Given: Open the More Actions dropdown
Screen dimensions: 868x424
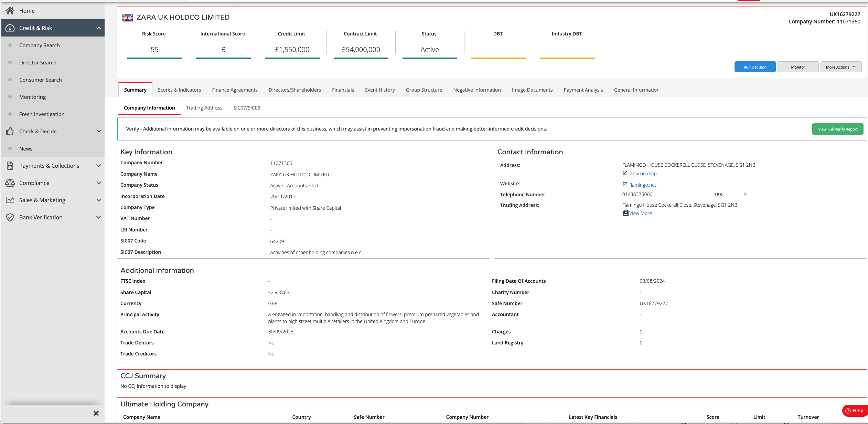Looking at the screenshot, I should click(x=841, y=67).
